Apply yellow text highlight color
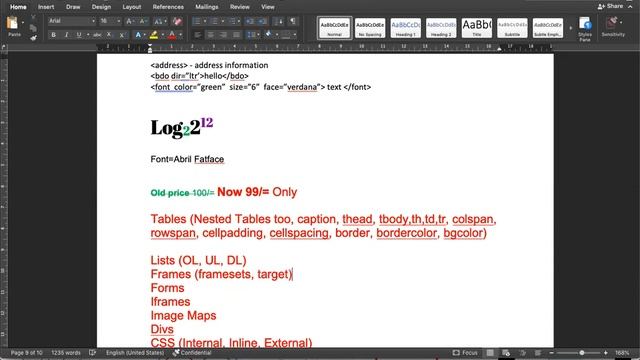 pos(153,35)
